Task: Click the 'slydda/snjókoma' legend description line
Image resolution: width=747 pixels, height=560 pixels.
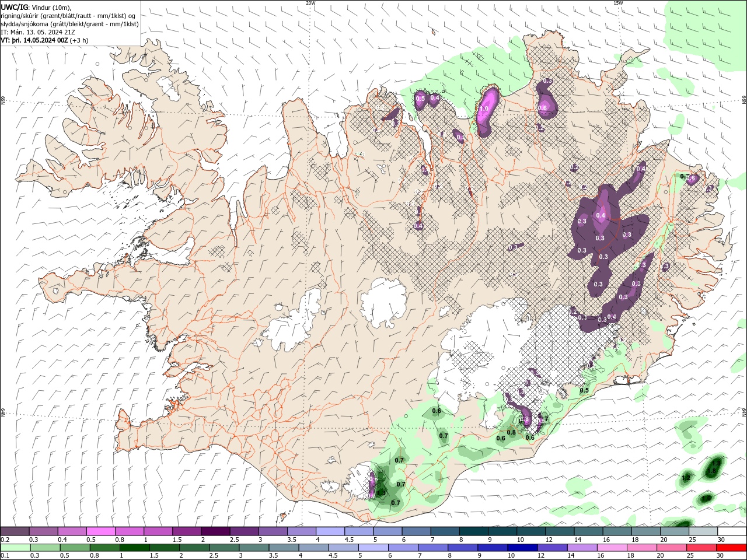Action: pos(70,24)
